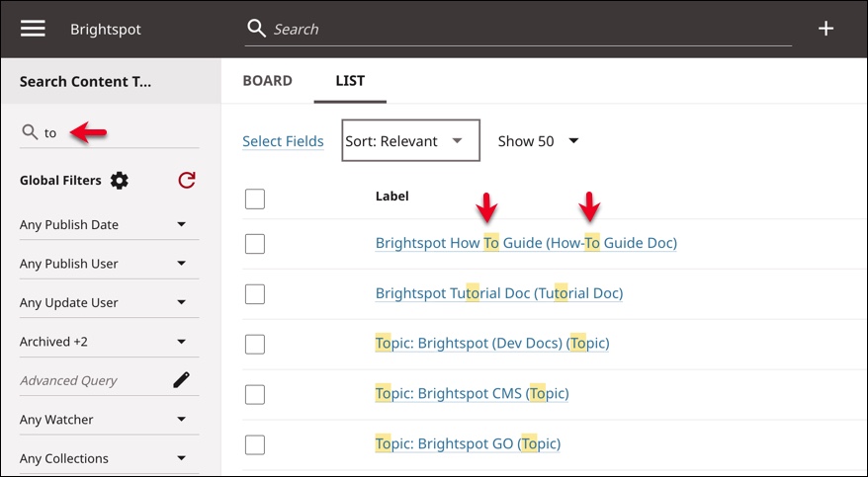Click the magnifier icon beside 'to' filter
Viewport: 868px width, 477px height.
(x=30, y=132)
